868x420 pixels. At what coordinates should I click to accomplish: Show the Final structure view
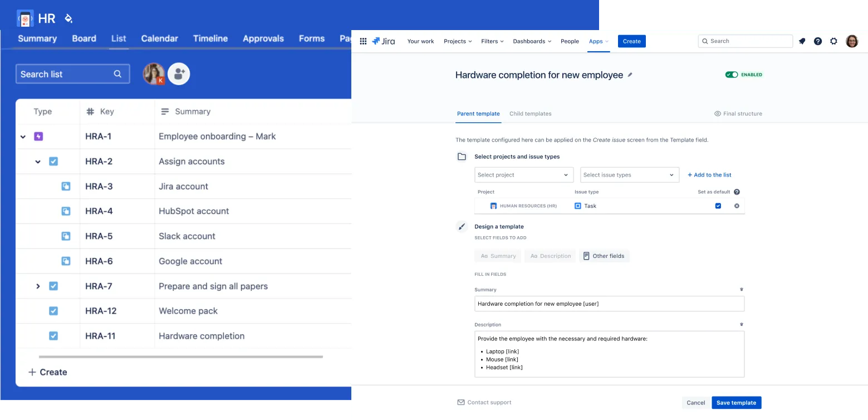point(738,114)
